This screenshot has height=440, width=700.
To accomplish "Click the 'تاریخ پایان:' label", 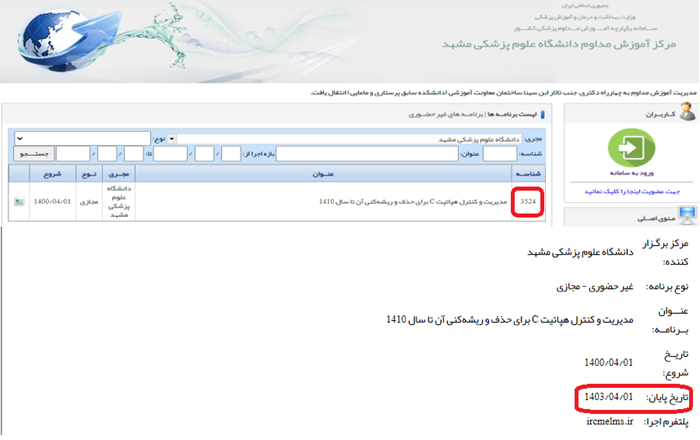I will click(667, 398).
